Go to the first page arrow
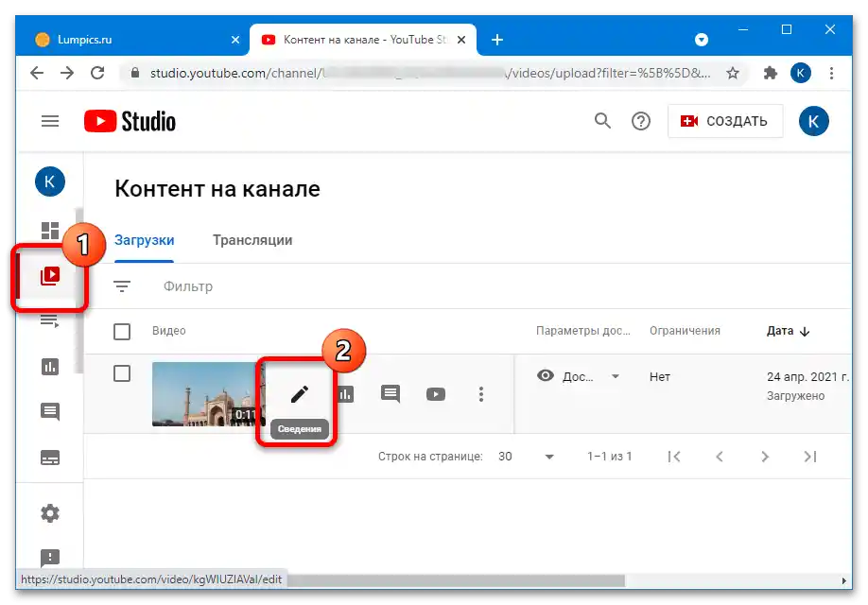This screenshot has height=605, width=868. pos(674,457)
